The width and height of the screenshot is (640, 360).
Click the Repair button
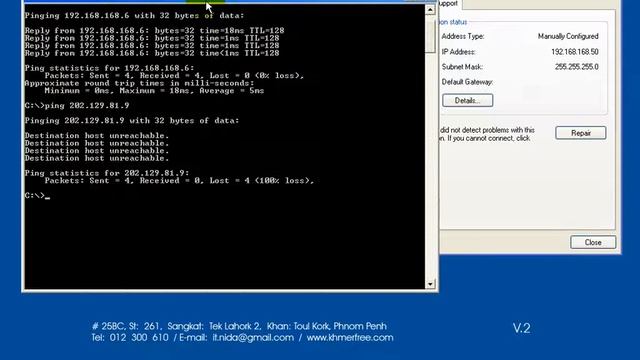(580, 133)
